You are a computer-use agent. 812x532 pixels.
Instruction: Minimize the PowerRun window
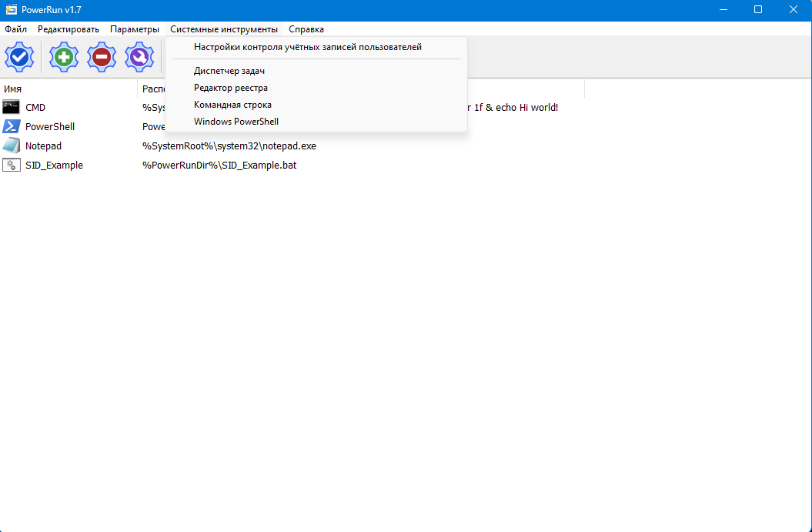click(x=723, y=10)
